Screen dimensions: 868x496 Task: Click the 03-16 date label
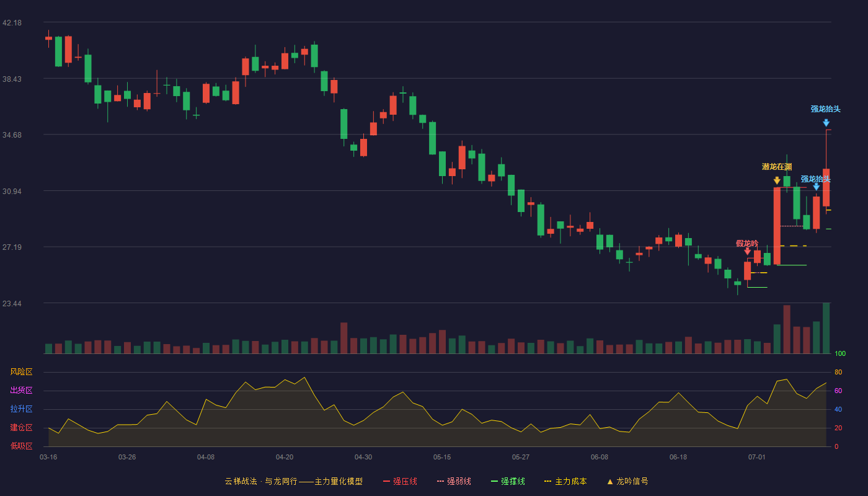(48, 457)
